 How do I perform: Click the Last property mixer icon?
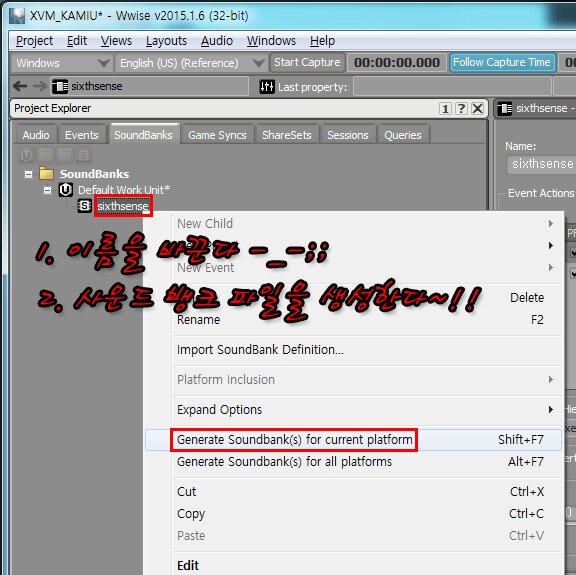point(267,87)
